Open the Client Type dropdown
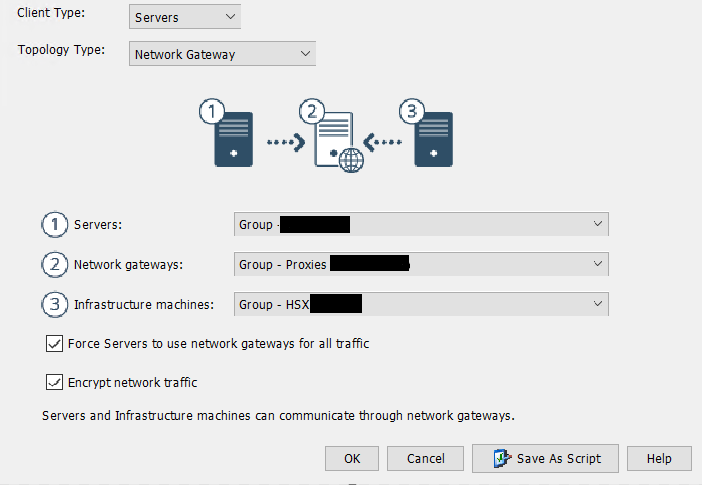Viewport: 702px width, 485px height. pyautogui.click(x=185, y=17)
